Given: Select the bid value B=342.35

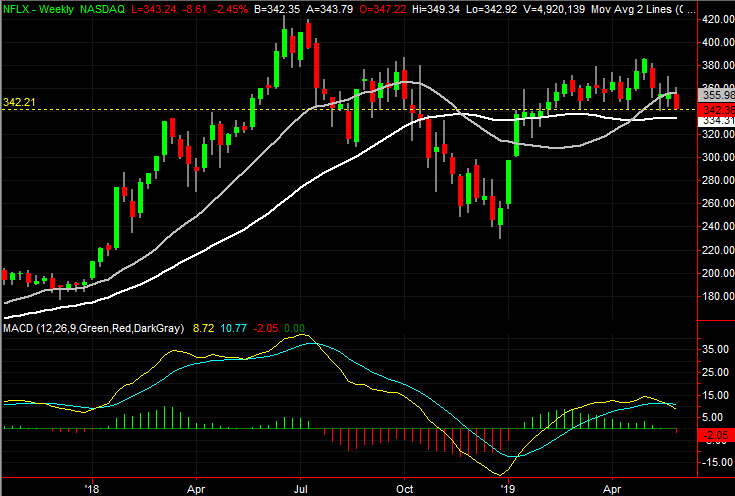Looking at the screenshot, I should pos(277,9).
